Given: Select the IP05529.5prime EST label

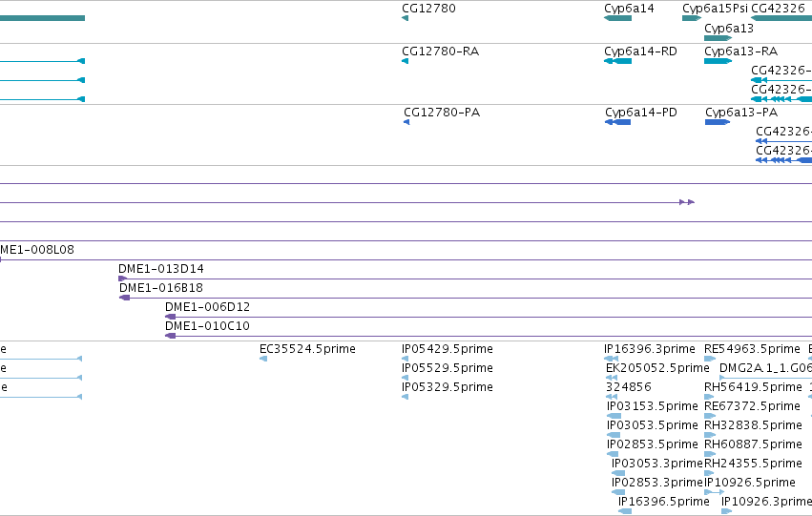Looking at the screenshot, I should coord(447,368).
